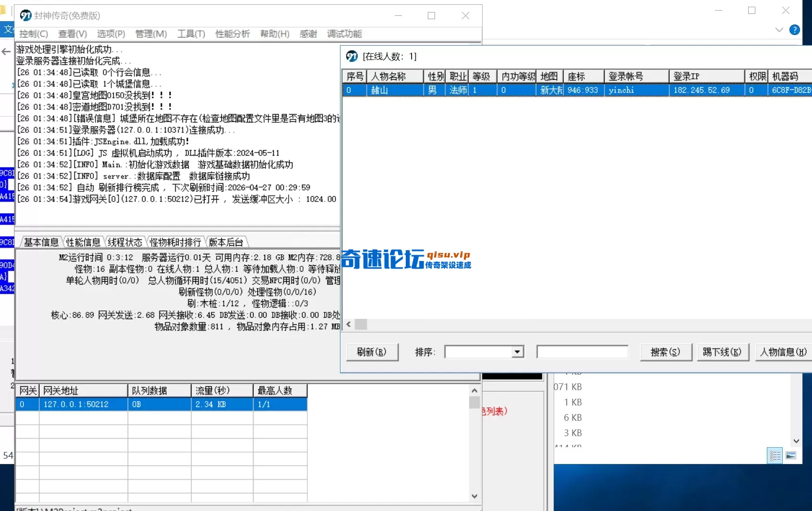
Task: Switch to the 版本后台 tab
Action: [x=226, y=242]
